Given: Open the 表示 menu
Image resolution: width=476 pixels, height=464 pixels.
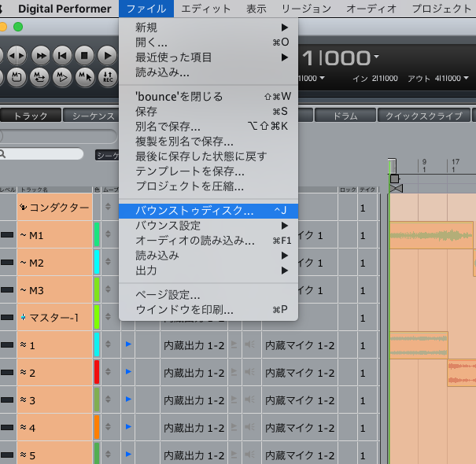Looking at the screenshot, I should point(256,9).
